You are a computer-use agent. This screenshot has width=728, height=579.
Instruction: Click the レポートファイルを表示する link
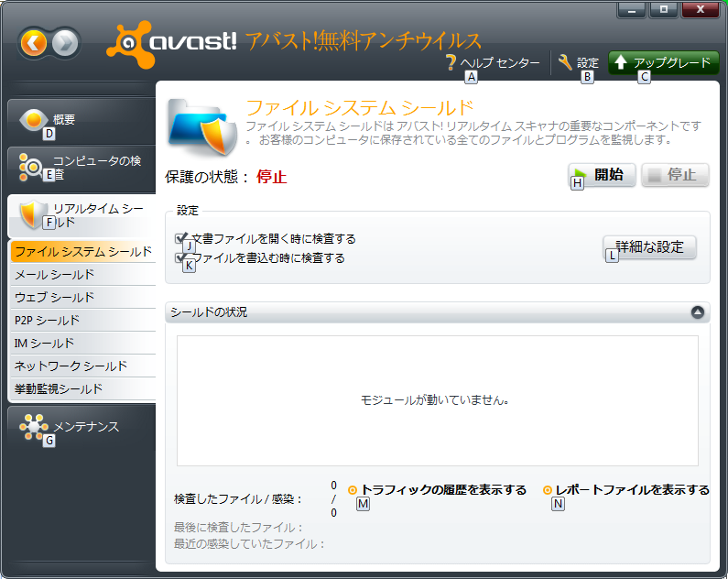(633, 490)
